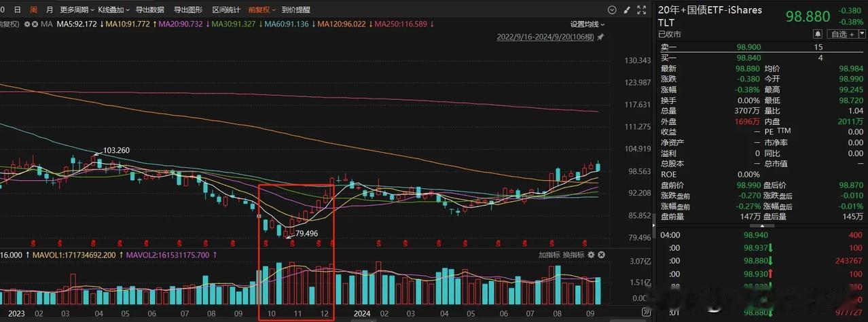Screen dimensions: 868x322
Task: Set a price alert bell for TLT
Action: (x=818, y=34)
